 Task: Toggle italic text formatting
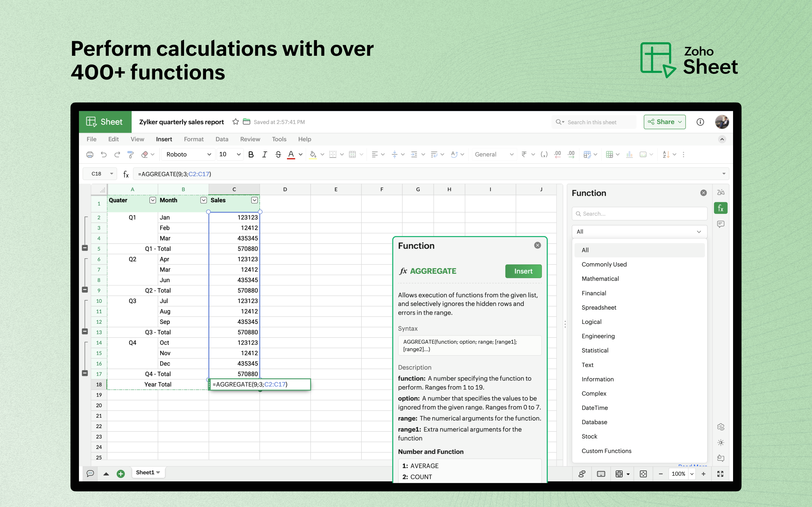pyautogui.click(x=264, y=155)
